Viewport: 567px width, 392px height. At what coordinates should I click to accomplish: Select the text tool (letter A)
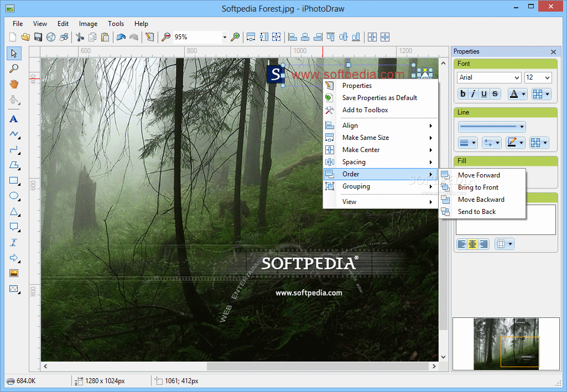pyautogui.click(x=14, y=119)
